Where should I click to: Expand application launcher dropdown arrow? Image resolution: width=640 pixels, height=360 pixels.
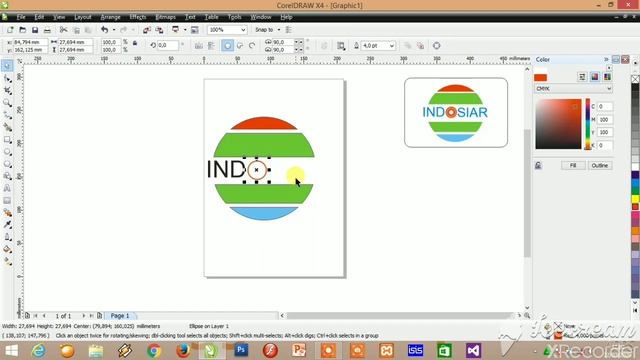click(185, 30)
